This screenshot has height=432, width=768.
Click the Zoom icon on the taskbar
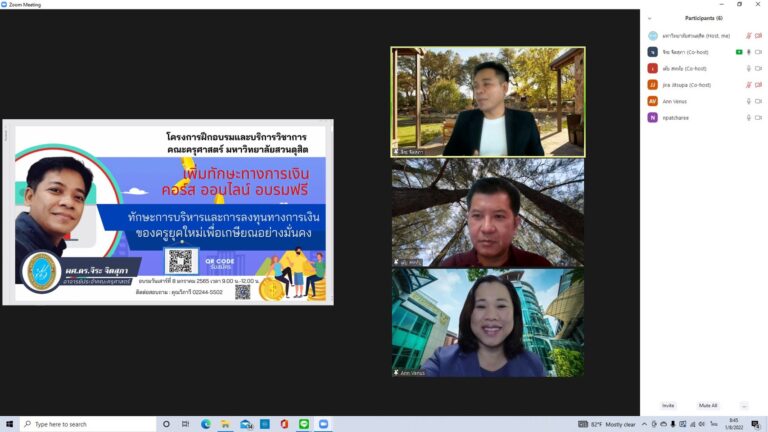pos(323,424)
